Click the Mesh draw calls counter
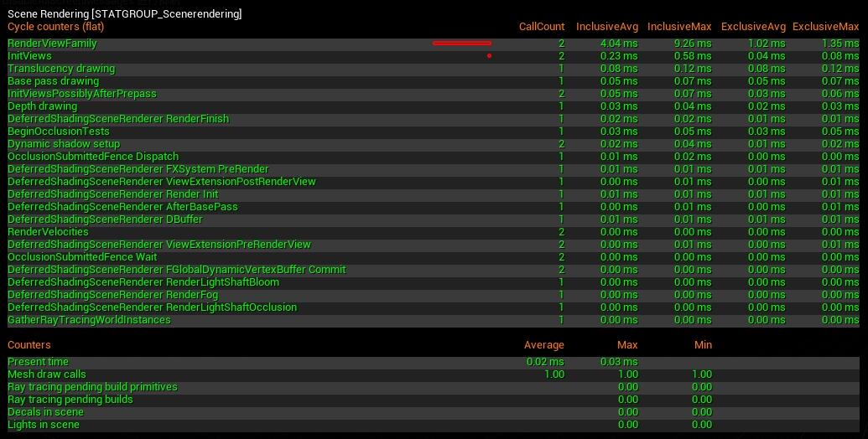 coord(46,374)
